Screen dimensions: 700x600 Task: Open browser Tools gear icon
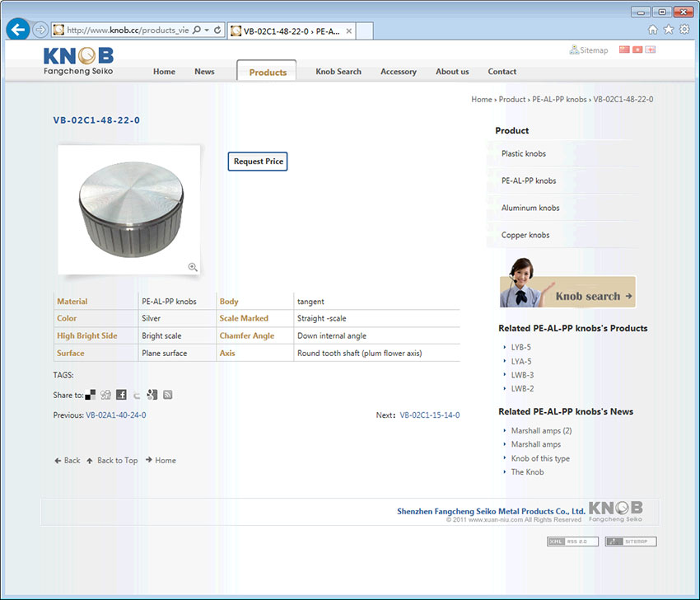coord(684,30)
